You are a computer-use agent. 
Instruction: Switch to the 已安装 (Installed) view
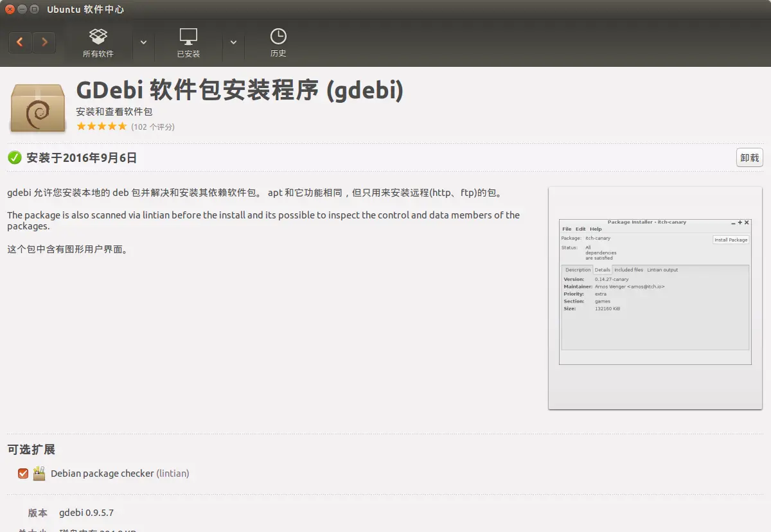[x=188, y=42]
